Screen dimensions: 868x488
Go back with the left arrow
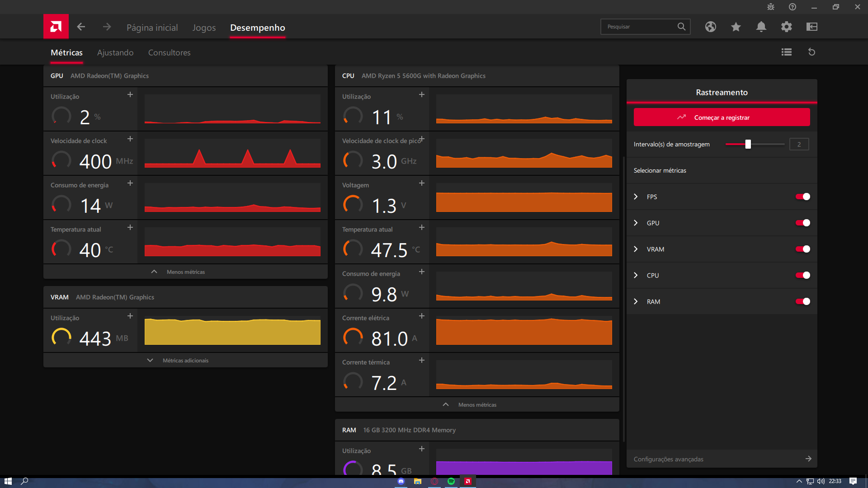pos(81,27)
